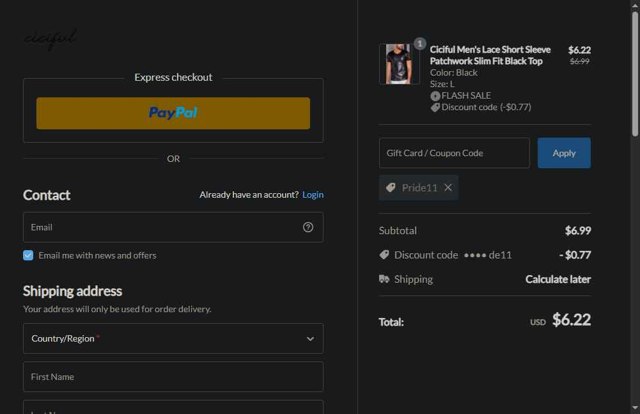Viewport: 640px width, 414px height.
Task: Click the Pride11 tag icon
Action: tap(391, 187)
